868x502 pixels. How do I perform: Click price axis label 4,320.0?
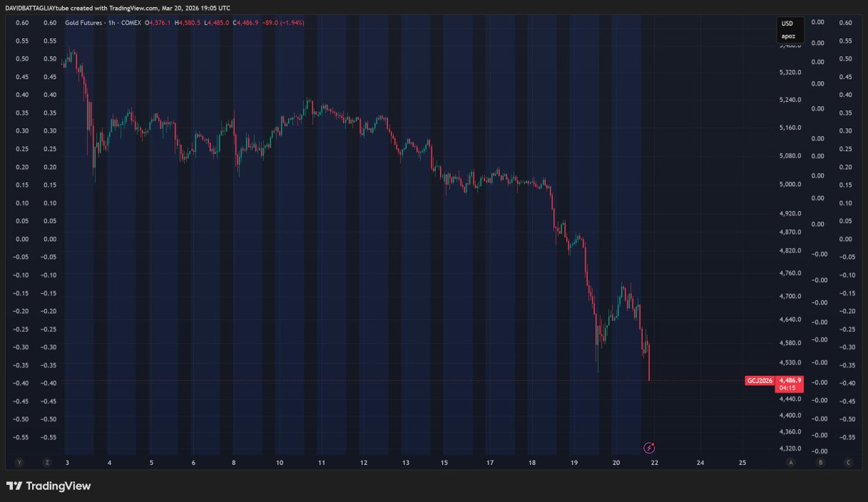[790, 448]
